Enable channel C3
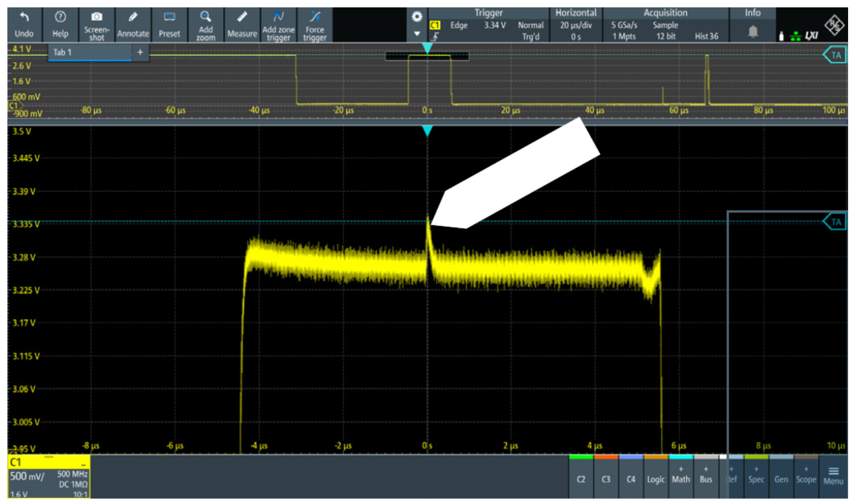The height and width of the screenshot is (504, 854). coord(606,478)
